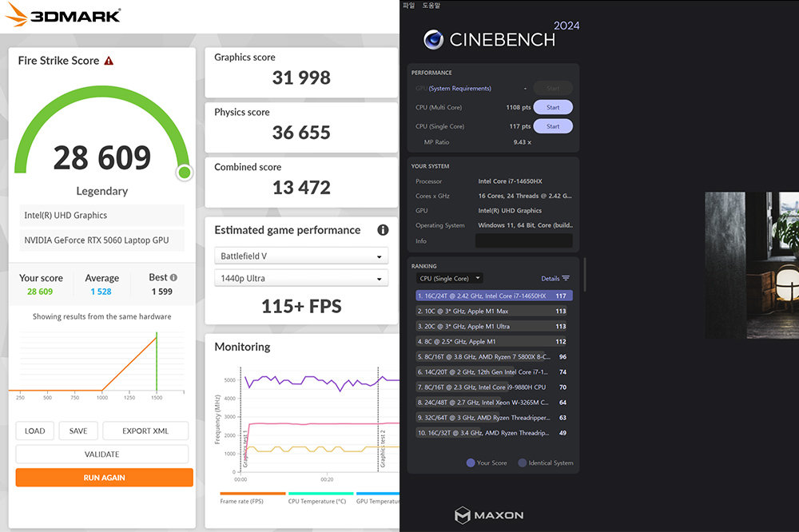Click the MP Ratio value 9.43 x
Screen dimensions: 799x532
[x=523, y=142]
